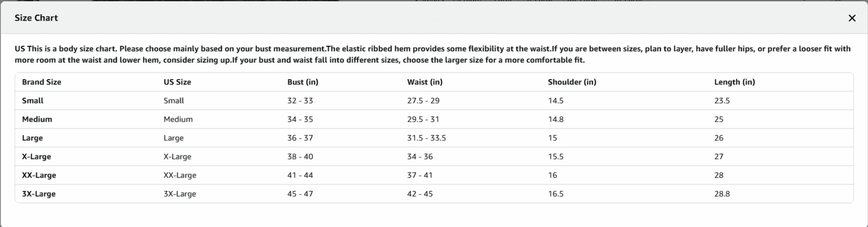Screen dimensions: 868x227
Task: Select the bold Medium brand size row
Action: [x=37, y=119]
